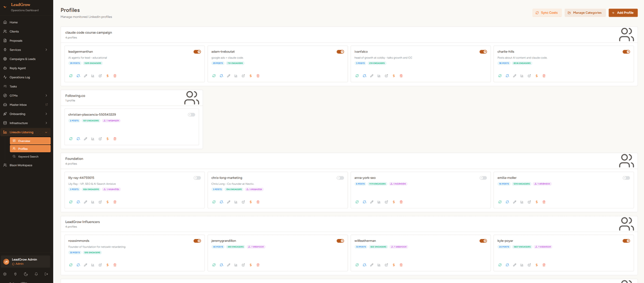Open stats chart icon on jeremygrandillon card
The height and width of the screenshot is (283, 644).
236,265
